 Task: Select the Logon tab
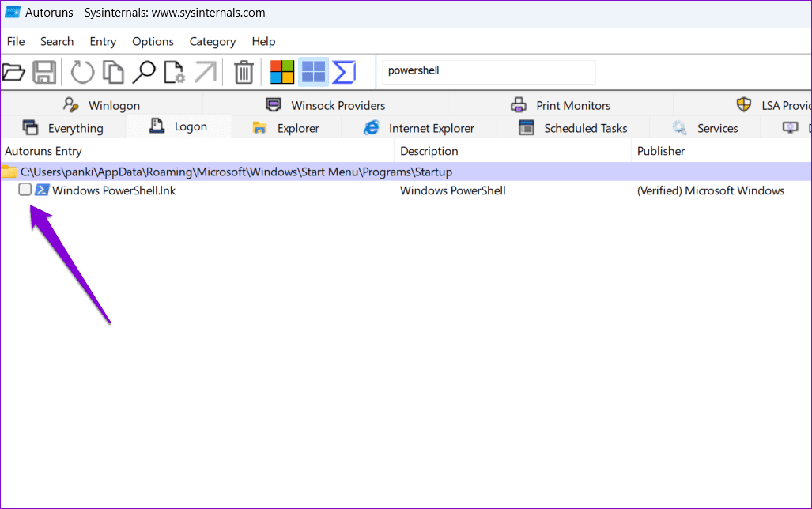(x=179, y=126)
